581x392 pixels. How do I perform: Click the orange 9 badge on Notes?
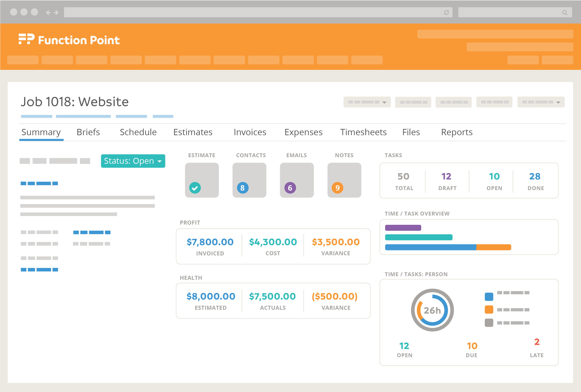[337, 188]
